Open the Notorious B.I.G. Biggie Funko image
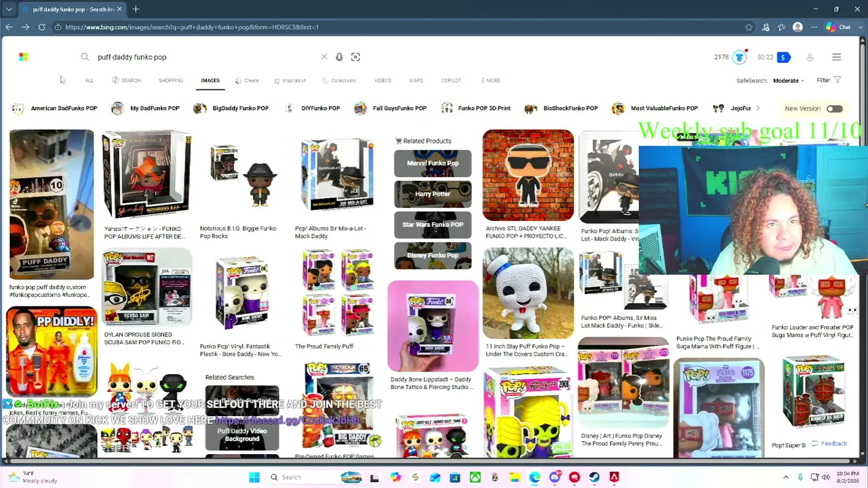This screenshot has width=868, height=488. 241,175
